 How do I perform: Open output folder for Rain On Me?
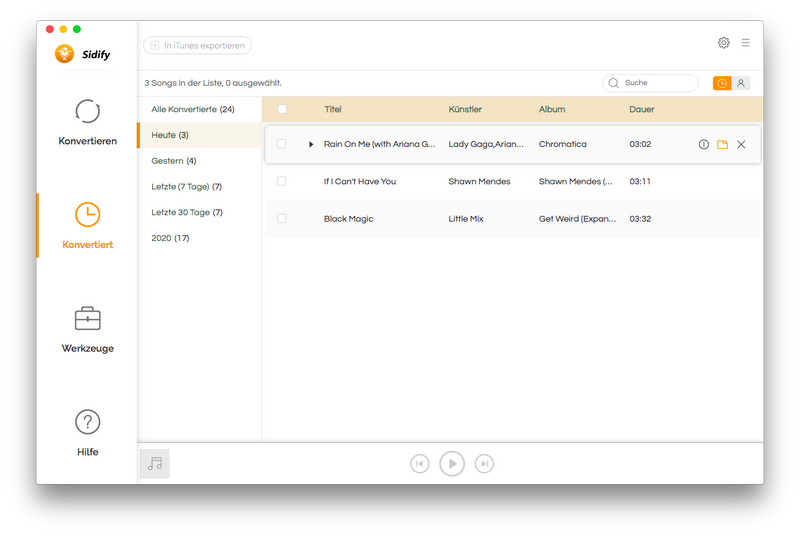pyautogui.click(x=722, y=144)
